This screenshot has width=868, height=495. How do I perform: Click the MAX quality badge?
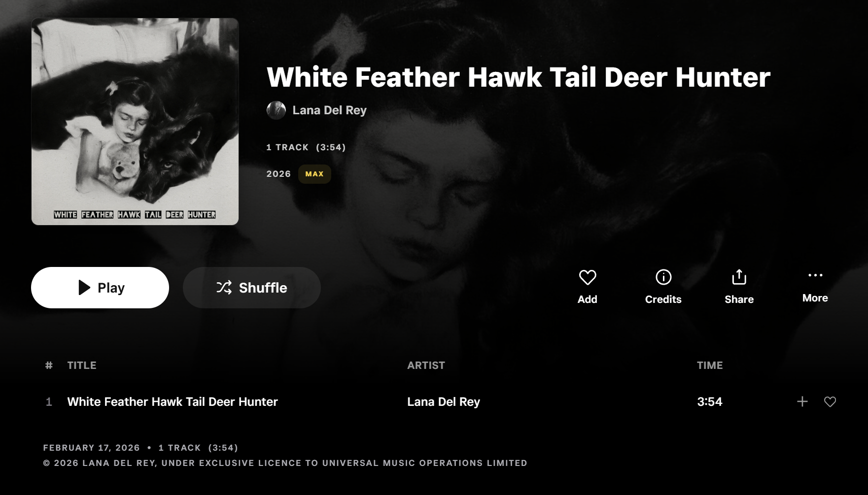pos(314,174)
